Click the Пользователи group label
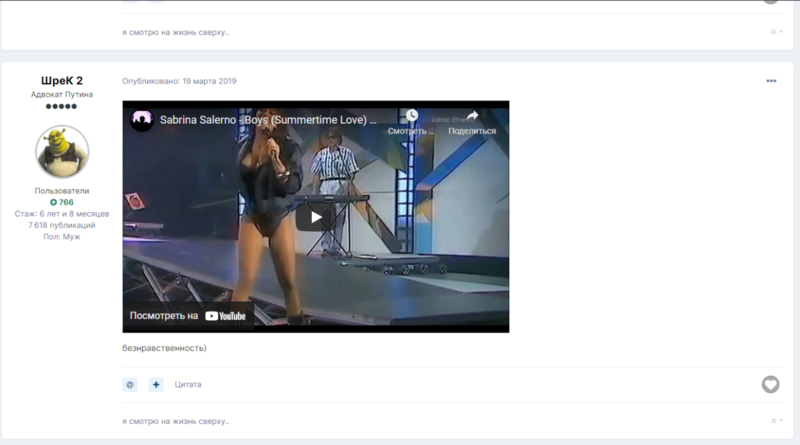Screen dimensions: 800x445 click(62, 190)
